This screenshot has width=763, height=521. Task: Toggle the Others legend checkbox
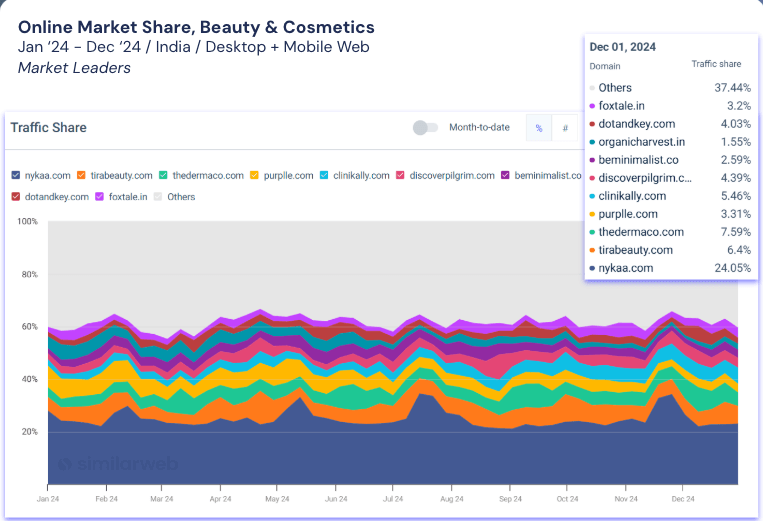pyautogui.click(x=158, y=197)
